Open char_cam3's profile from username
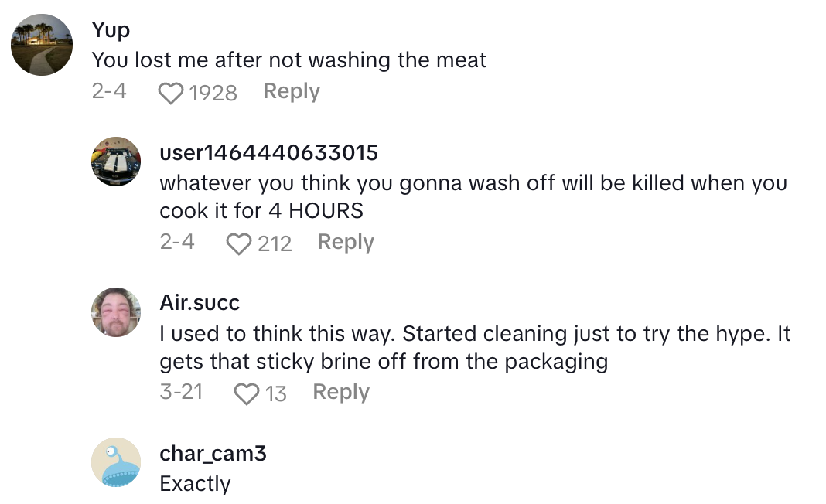Image resolution: width=826 pixels, height=504 pixels. point(213,454)
